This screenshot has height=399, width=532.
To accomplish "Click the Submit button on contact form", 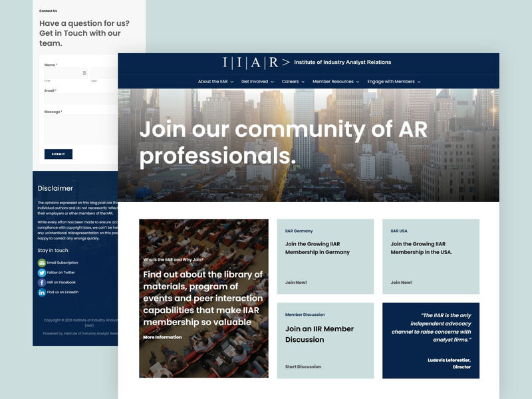I will click(59, 154).
